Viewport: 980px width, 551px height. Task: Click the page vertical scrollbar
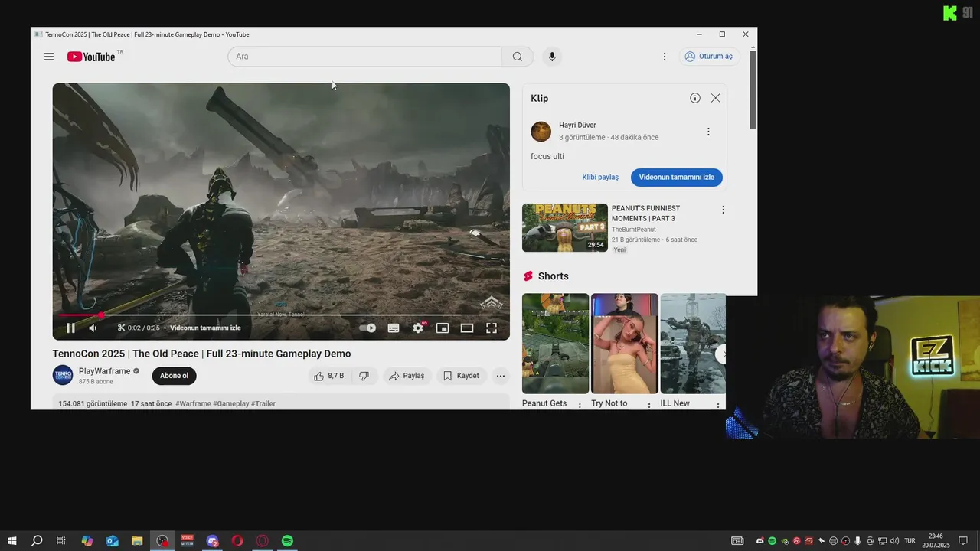tap(753, 90)
